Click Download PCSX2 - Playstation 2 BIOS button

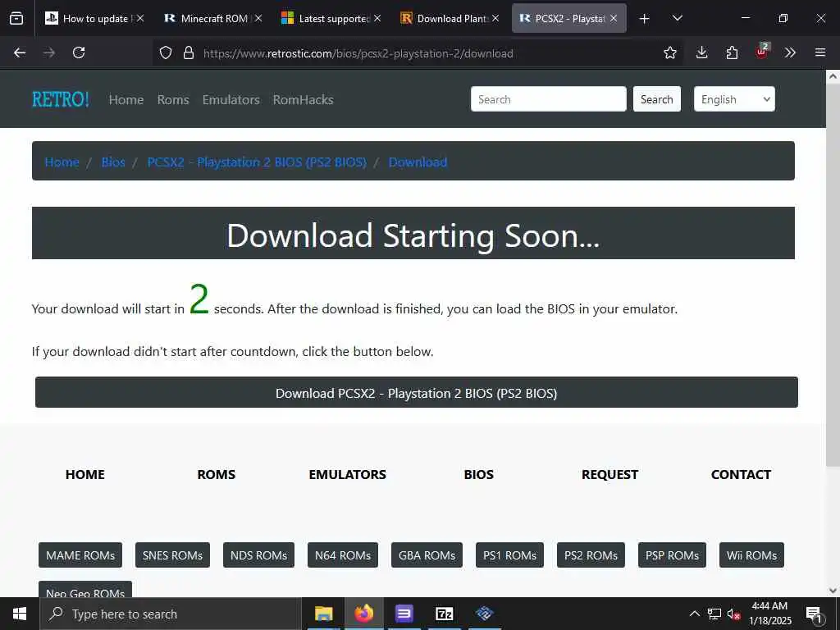pos(416,392)
